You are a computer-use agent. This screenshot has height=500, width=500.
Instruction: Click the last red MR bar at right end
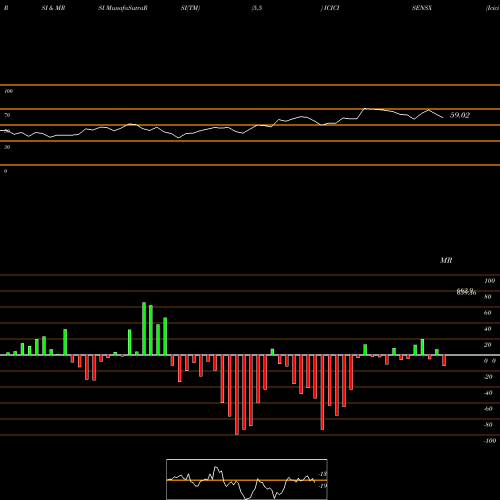click(x=444, y=360)
